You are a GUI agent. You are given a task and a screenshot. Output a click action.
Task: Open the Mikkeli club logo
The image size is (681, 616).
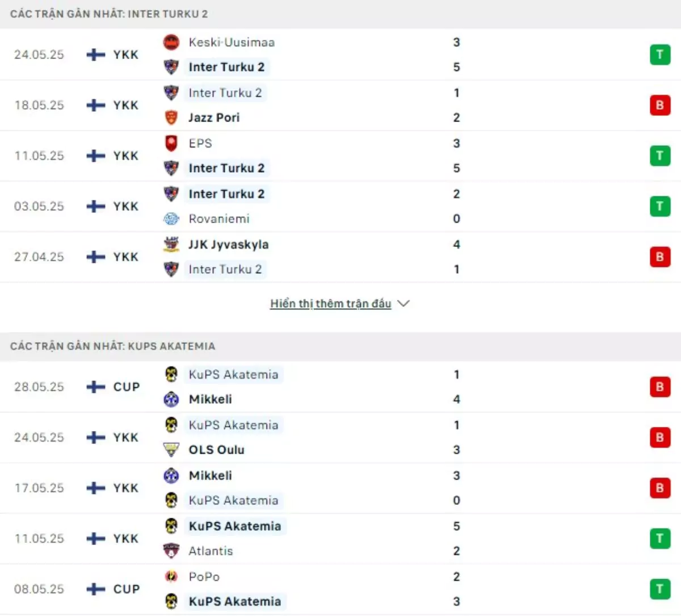click(171, 399)
